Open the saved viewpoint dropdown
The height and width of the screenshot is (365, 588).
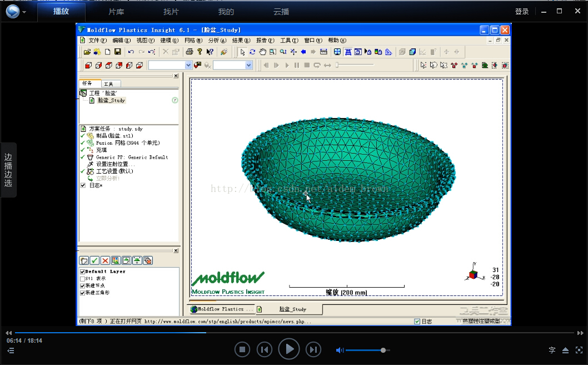click(x=188, y=65)
